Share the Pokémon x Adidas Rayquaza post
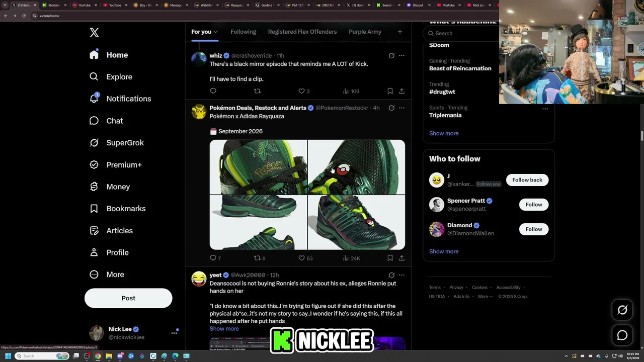 coord(401,258)
